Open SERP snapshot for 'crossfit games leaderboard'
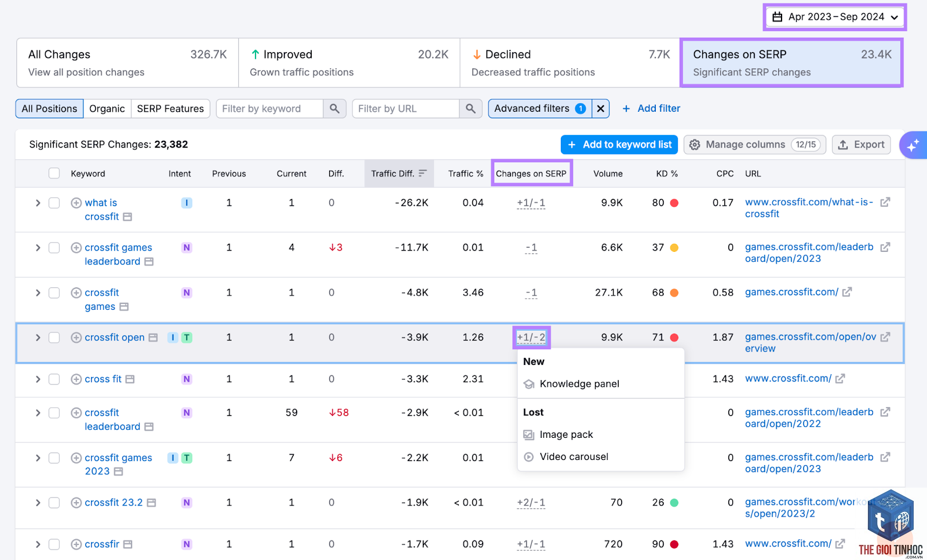 (x=149, y=262)
